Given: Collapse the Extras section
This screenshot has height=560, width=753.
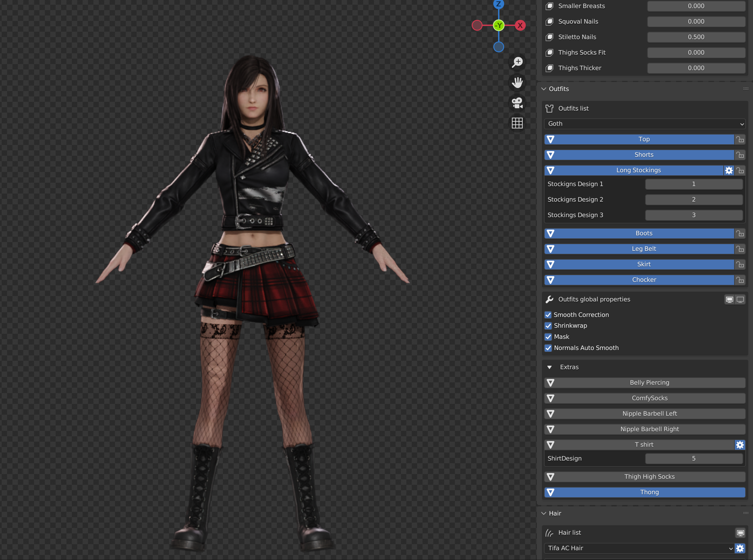Looking at the screenshot, I should click(x=549, y=367).
